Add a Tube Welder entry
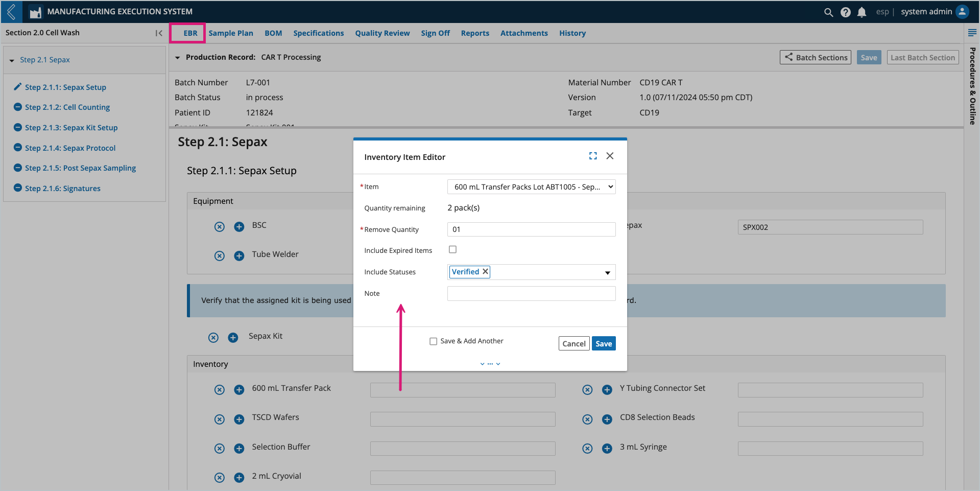This screenshot has height=491, width=980. coord(239,256)
